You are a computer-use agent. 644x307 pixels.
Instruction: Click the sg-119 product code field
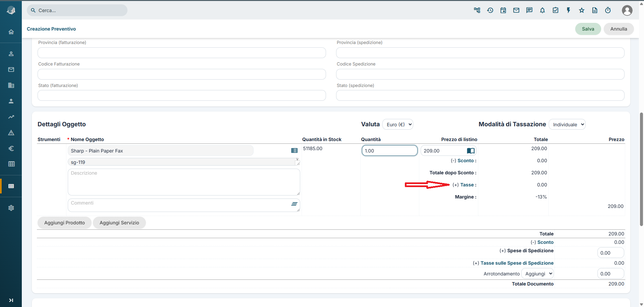click(x=184, y=162)
